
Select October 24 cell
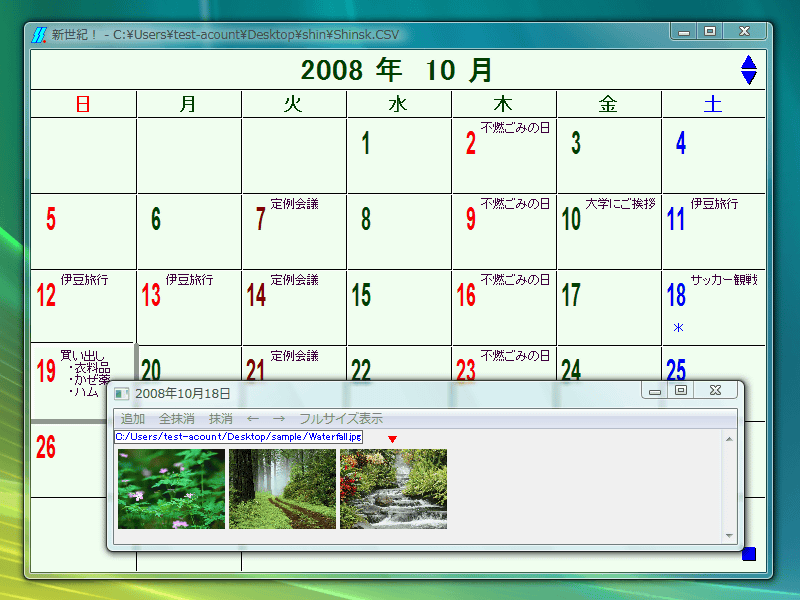point(609,363)
